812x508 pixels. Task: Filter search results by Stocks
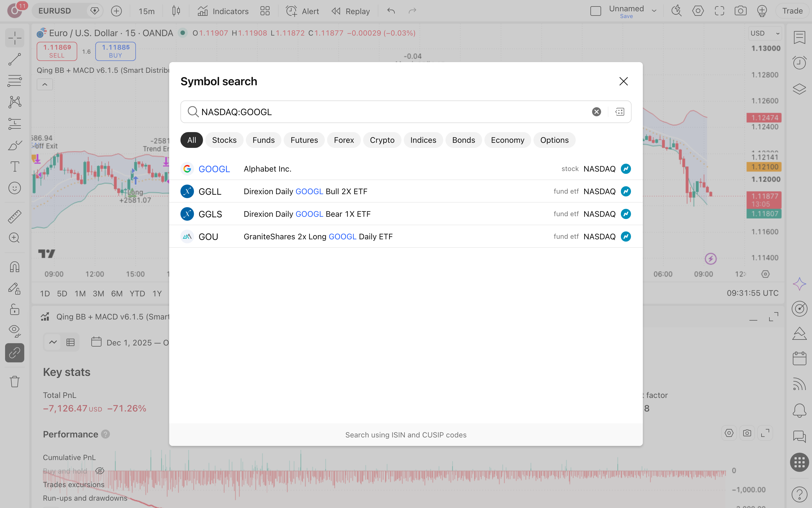[224, 140]
